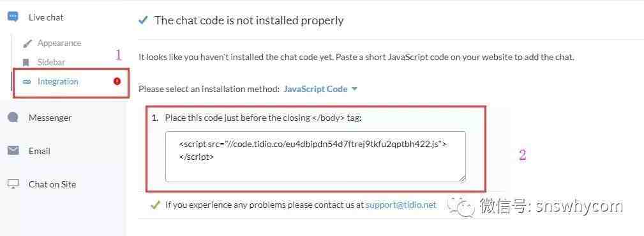Open the Sidebar settings page
644x236 pixels.
[x=51, y=63]
